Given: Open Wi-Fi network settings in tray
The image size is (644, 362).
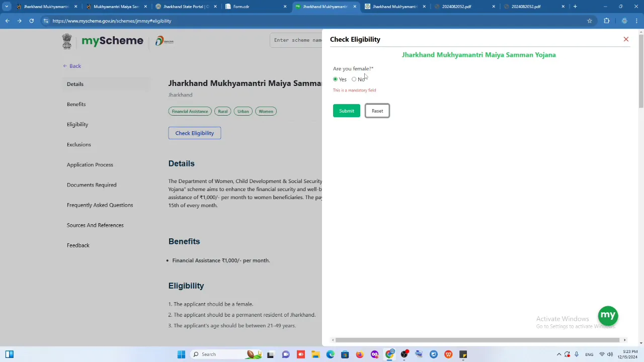Looking at the screenshot, I should (602, 354).
